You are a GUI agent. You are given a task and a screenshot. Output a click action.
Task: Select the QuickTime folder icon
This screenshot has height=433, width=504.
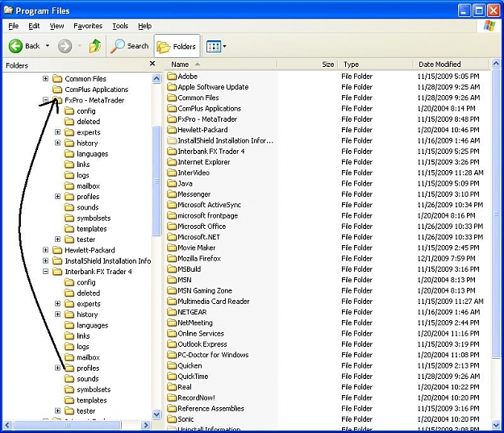[x=172, y=376]
